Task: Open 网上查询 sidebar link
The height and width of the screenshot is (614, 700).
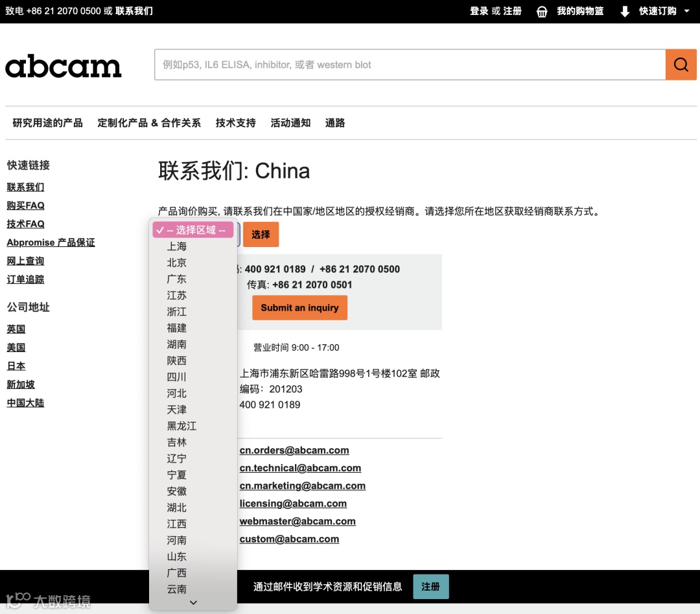Action: pos(25,261)
